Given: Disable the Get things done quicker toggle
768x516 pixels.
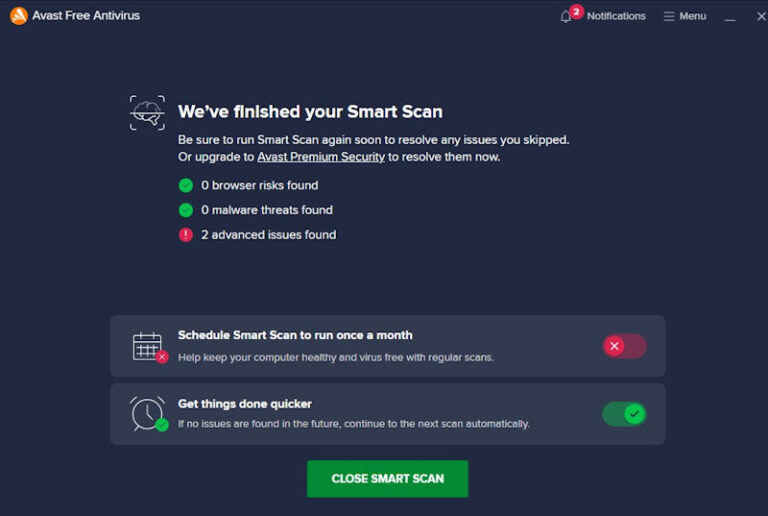Looking at the screenshot, I should coord(624,413).
